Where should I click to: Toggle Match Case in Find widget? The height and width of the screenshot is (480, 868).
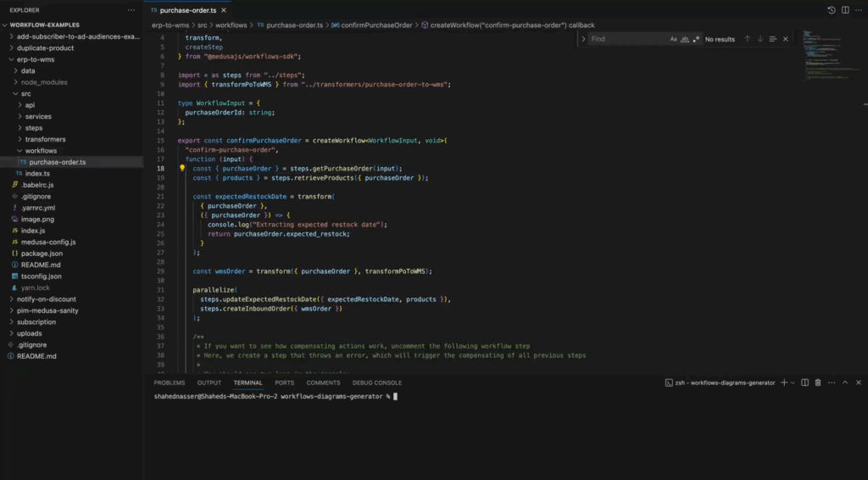pos(674,39)
